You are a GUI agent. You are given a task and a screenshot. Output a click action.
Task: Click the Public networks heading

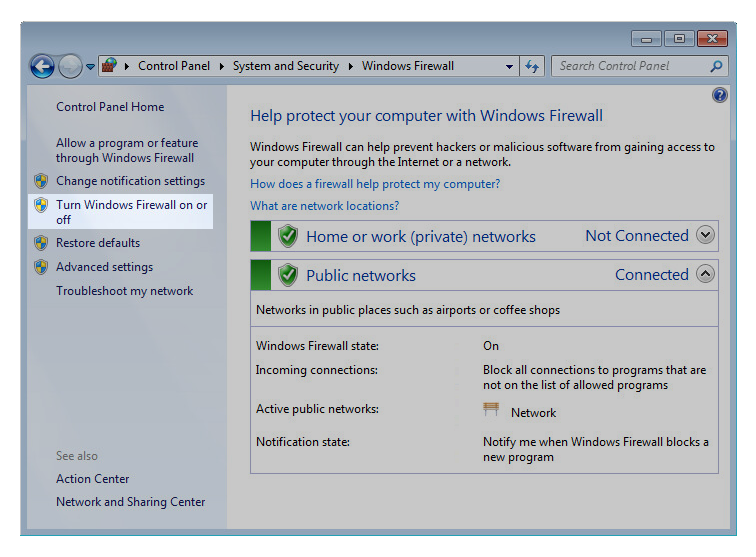361,275
